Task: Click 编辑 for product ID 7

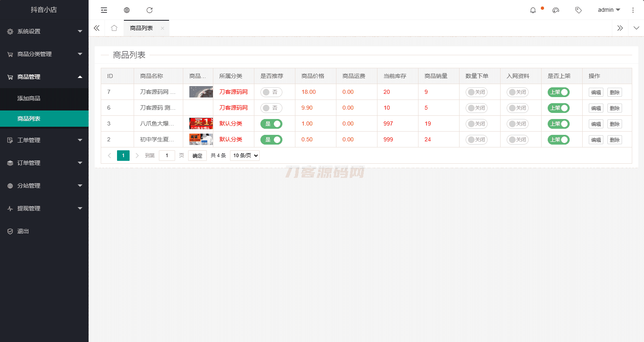Action: pos(596,92)
